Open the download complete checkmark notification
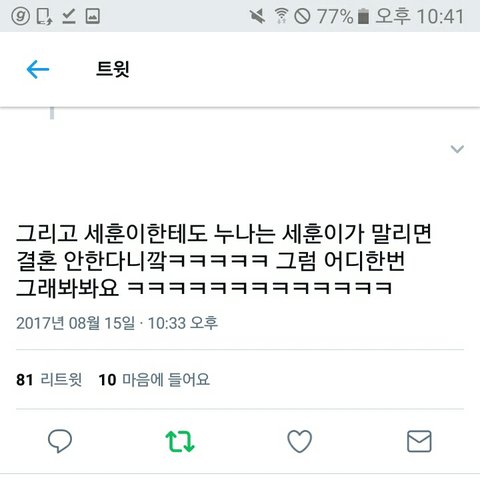The width and height of the screenshot is (480, 480). [69, 16]
